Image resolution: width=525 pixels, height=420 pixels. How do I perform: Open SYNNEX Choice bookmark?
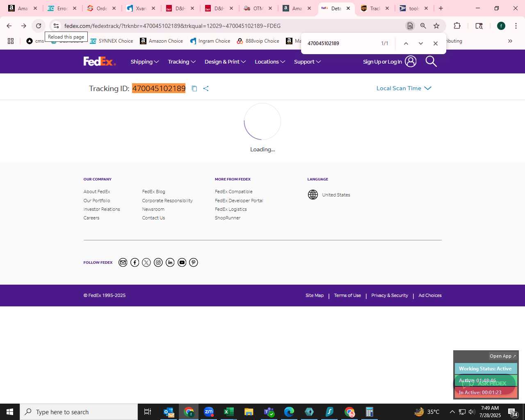point(112,41)
